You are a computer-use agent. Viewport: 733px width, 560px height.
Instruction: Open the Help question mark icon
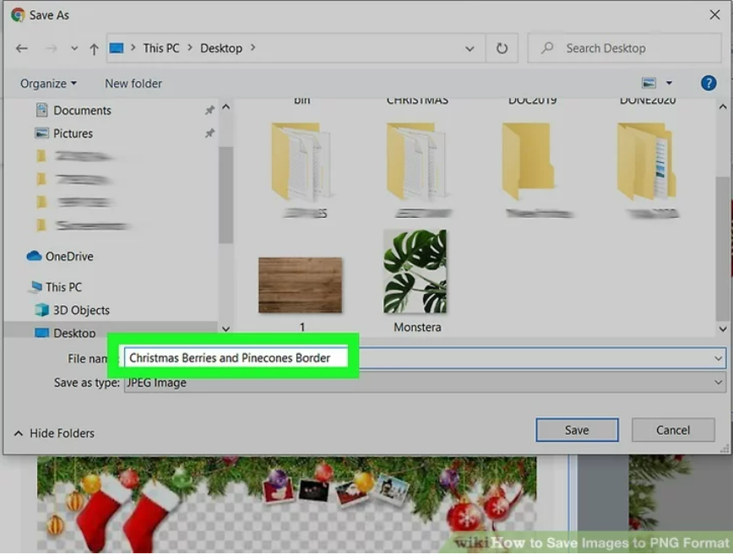click(x=709, y=83)
